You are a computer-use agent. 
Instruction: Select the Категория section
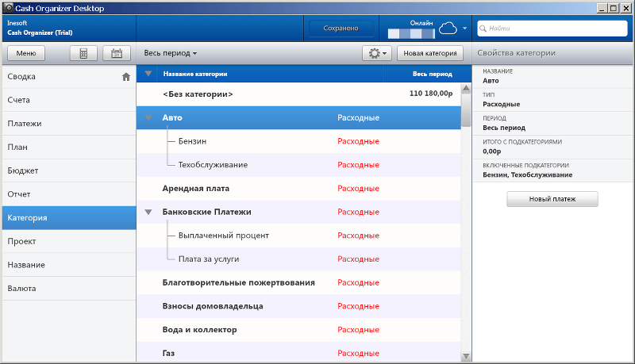coord(69,217)
